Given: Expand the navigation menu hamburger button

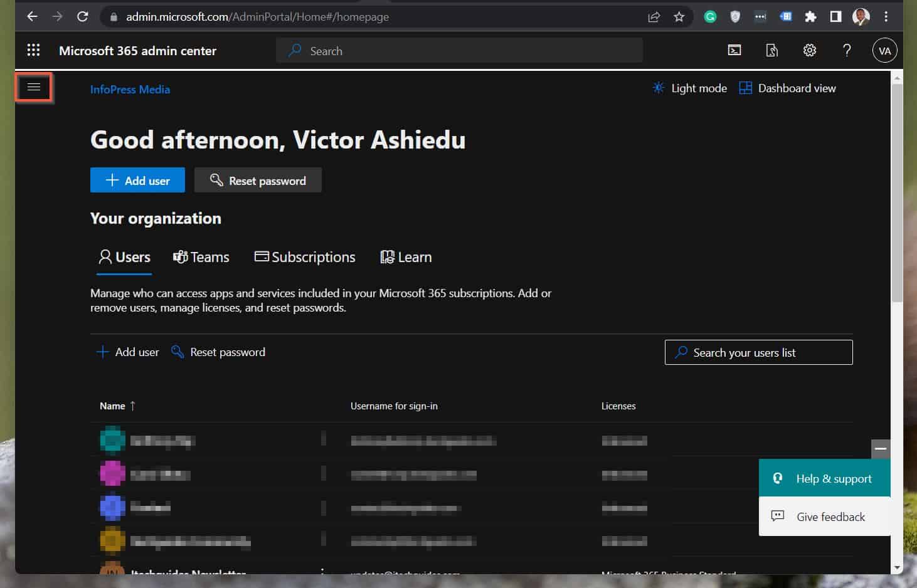Looking at the screenshot, I should [34, 87].
